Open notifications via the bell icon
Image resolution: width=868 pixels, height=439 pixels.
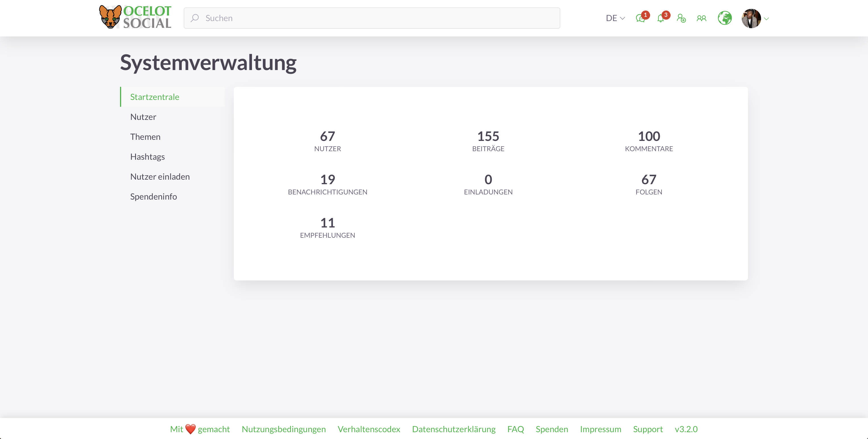point(661,19)
